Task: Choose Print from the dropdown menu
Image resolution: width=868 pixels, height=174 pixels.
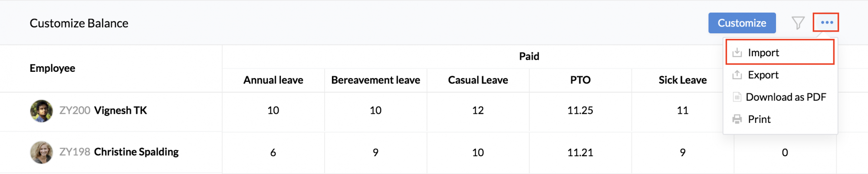Action: click(x=759, y=119)
